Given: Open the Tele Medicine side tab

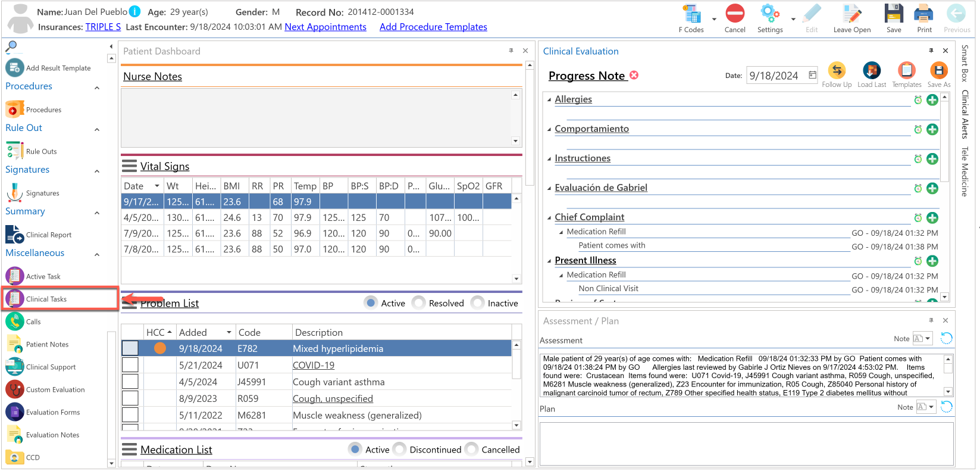Looking at the screenshot, I should click(x=965, y=171).
